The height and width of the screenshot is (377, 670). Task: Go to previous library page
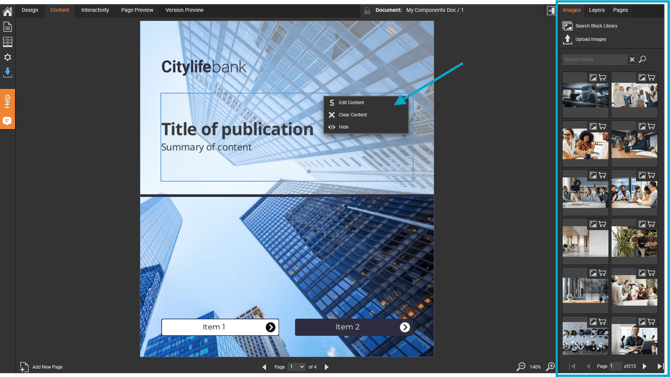click(588, 366)
